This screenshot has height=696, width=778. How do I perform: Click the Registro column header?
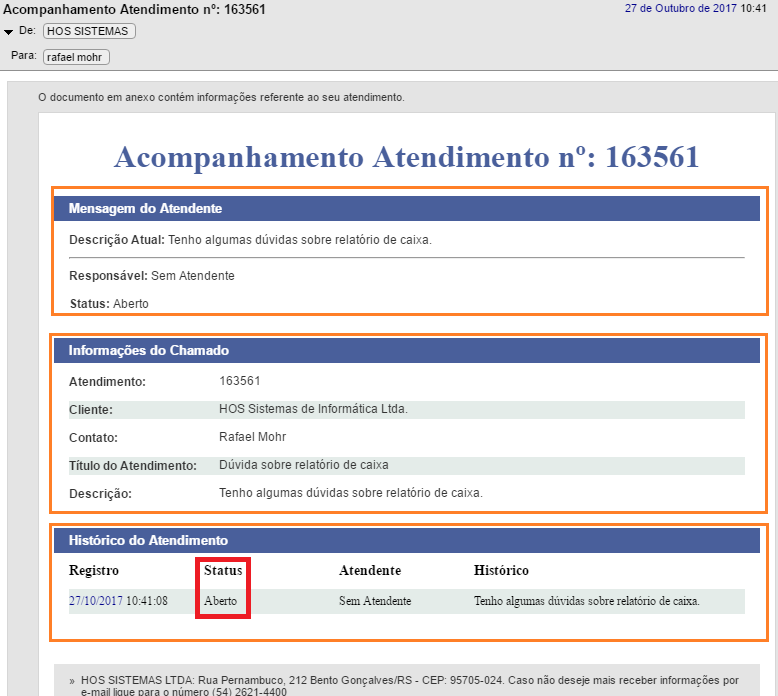tap(94, 570)
